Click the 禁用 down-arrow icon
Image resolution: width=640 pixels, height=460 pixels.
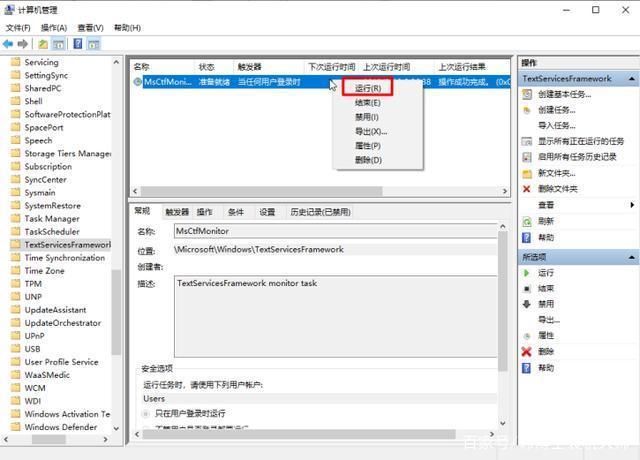pos(527,304)
